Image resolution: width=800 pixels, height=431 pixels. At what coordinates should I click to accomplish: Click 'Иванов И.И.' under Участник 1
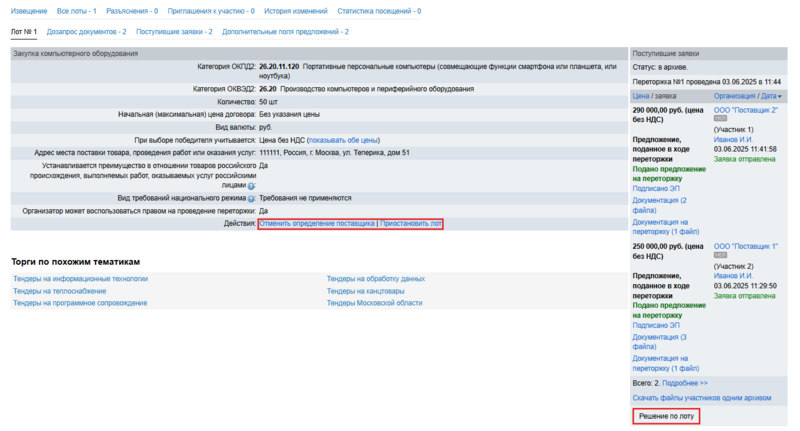click(x=733, y=139)
